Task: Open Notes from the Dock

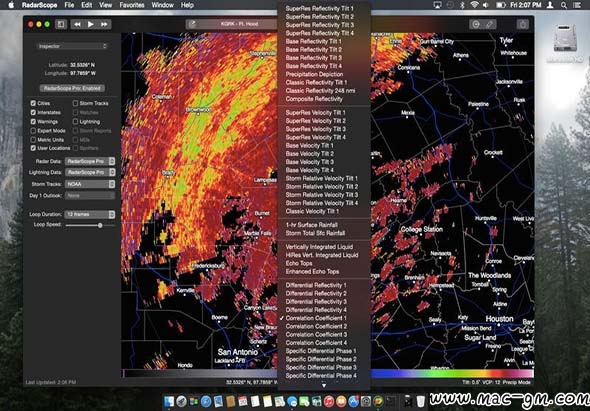Action: click(267, 401)
